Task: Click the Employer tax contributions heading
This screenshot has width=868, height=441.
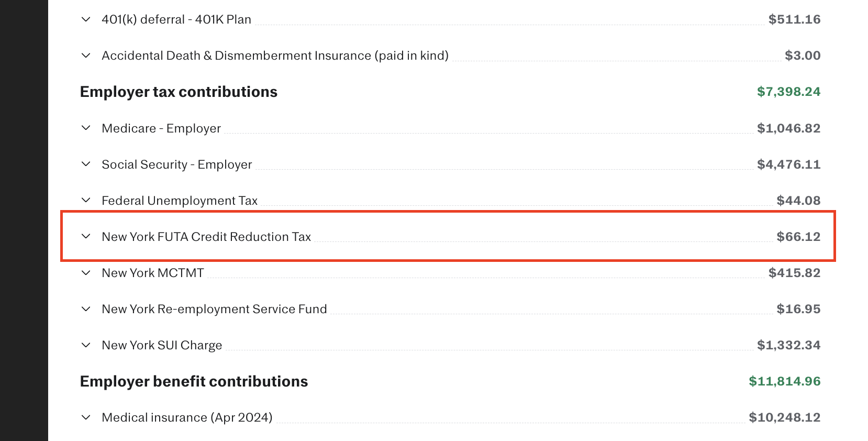Action: (179, 92)
